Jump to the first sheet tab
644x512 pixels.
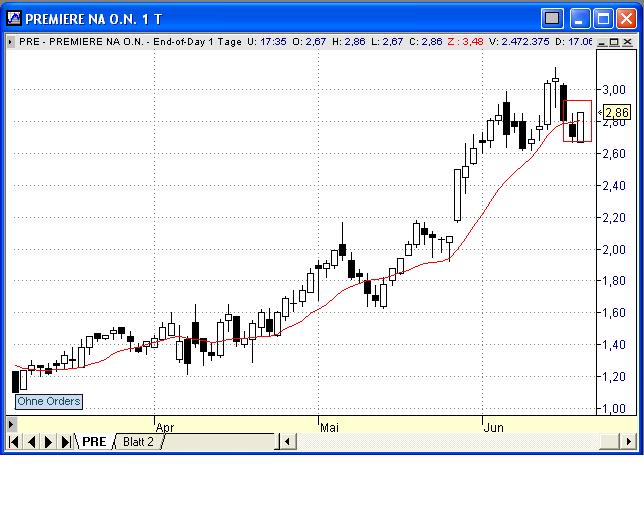14,442
